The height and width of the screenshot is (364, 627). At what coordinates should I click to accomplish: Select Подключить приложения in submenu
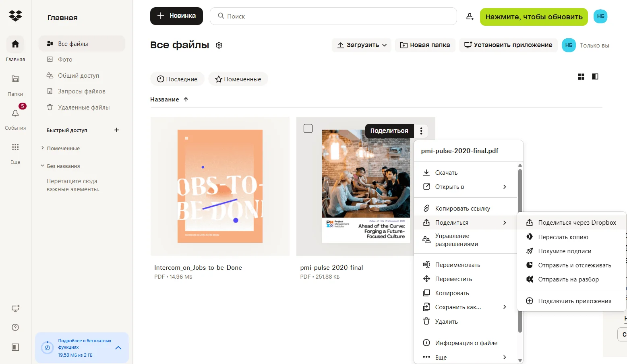572,301
